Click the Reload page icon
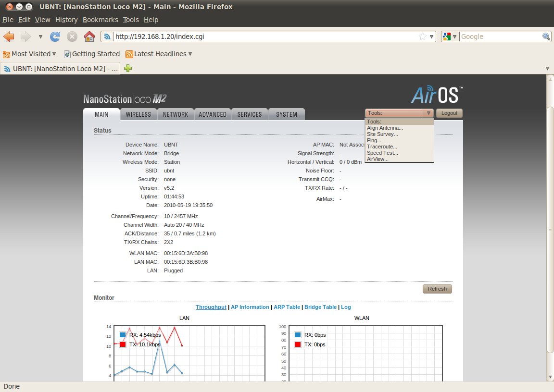 (x=55, y=37)
